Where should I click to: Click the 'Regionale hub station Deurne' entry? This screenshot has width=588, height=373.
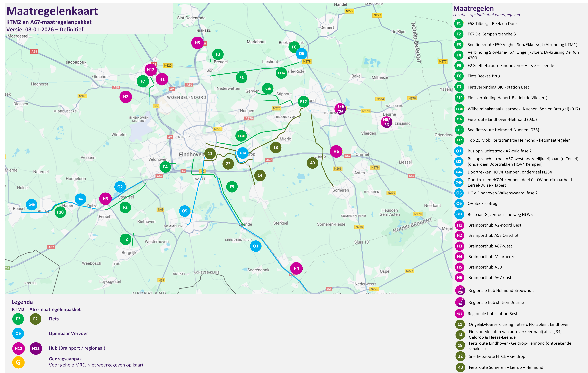pyautogui.click(x=496, y=302)
